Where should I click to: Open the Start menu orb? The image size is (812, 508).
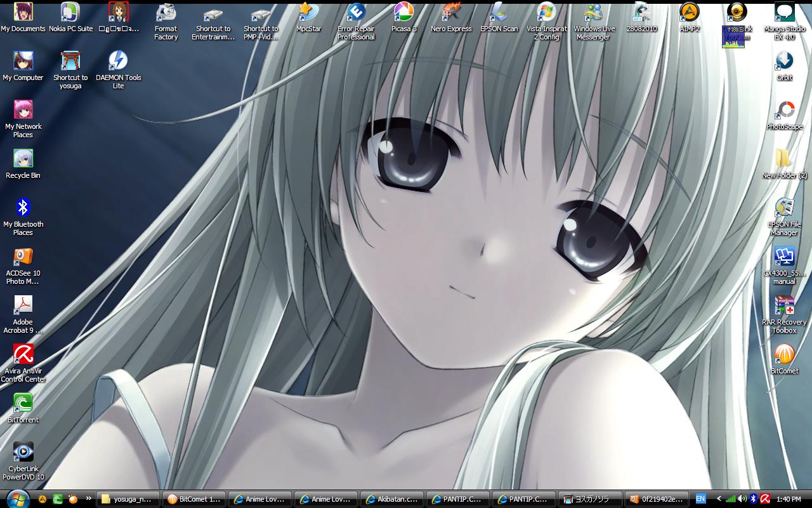click(x=17, y=498)
